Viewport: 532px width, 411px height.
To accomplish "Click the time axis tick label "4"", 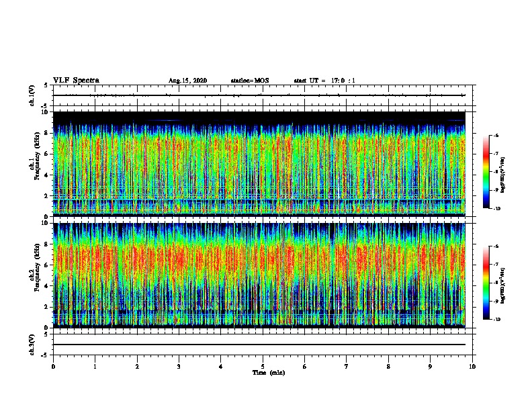I will (221, 367).
